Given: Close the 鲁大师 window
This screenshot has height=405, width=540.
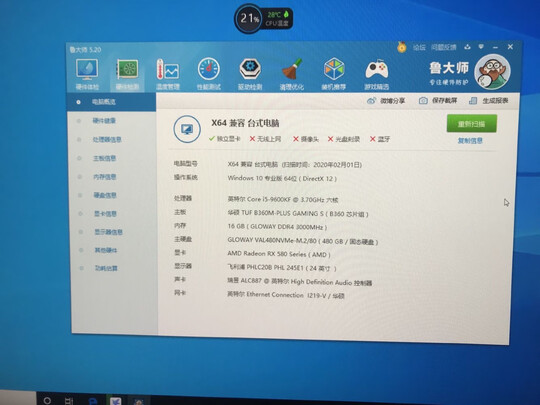Looking at the screenshot, I should (510, 46).
